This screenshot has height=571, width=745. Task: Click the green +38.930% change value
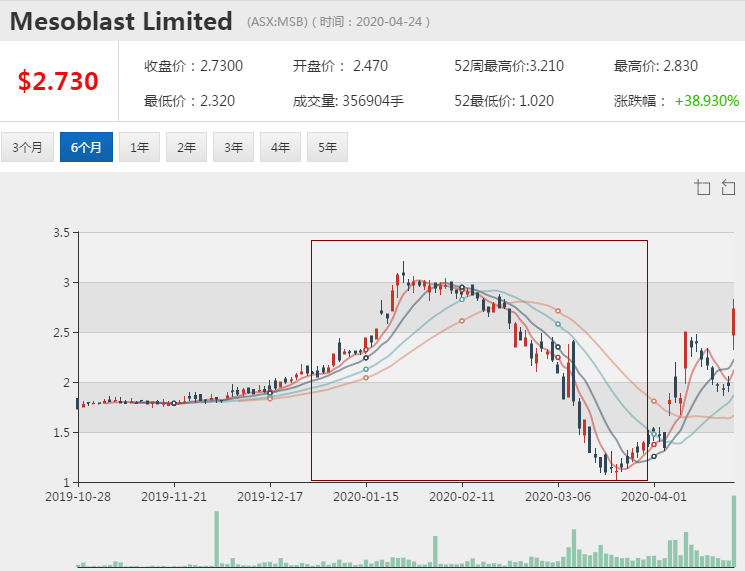(707, 101)
